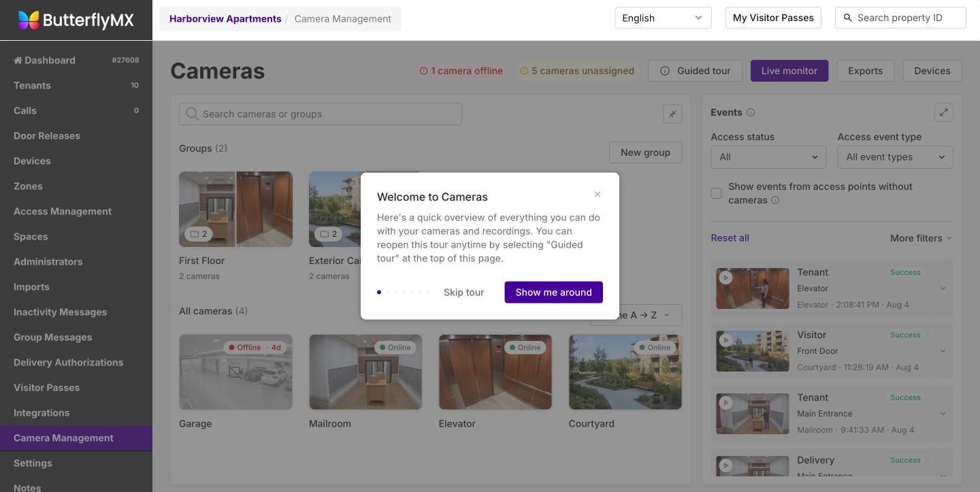Open the Mailroom camera thumbnail
This screenshot has height=492, width=980.
tap(365, 372)
